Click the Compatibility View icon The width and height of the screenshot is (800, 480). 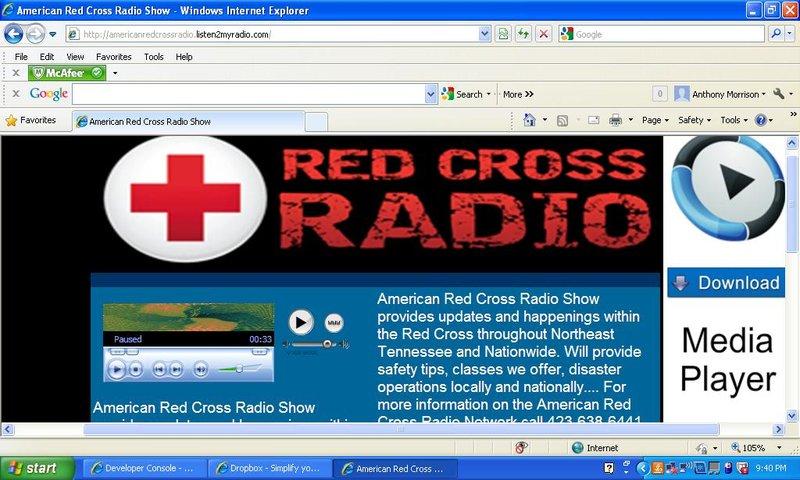[503, 34]
